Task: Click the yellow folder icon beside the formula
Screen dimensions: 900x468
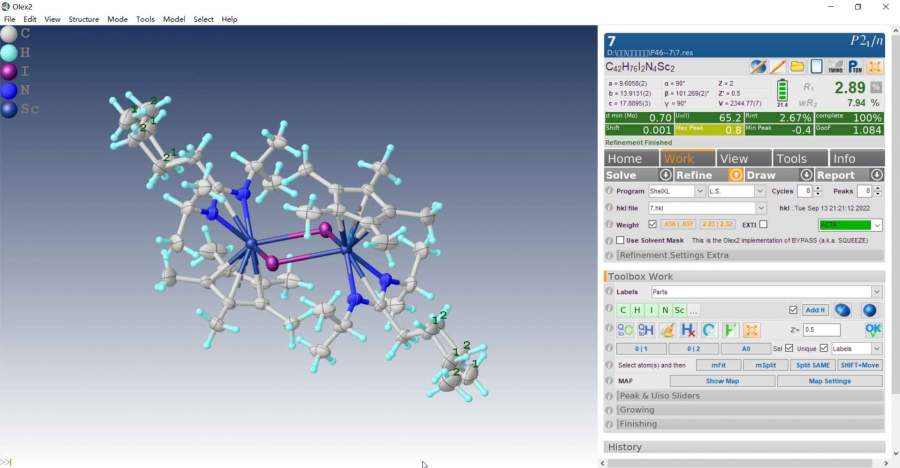Action: tap(797, 67)
